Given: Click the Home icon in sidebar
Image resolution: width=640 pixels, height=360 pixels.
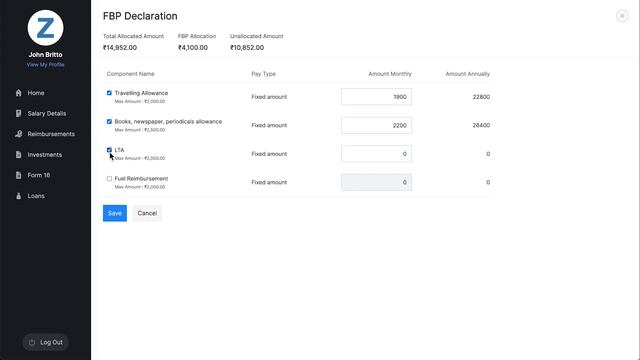Looking at the screenshot, I should click(x=18, y=93).
